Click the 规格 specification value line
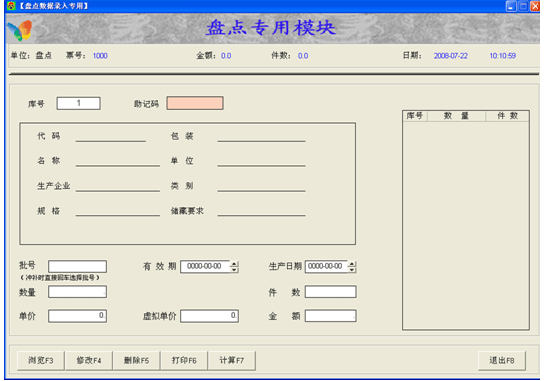This screenshot has height=381, width=544. tap(118, 211)
